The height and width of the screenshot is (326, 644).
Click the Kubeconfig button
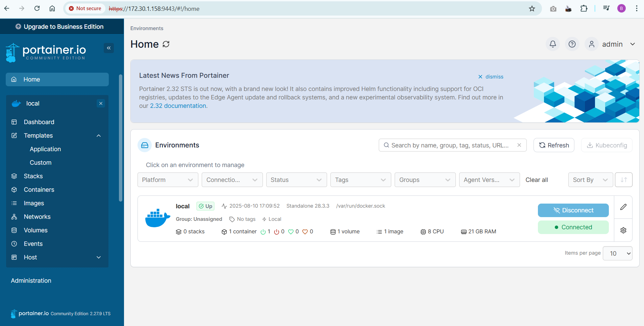[x=607, y=145]
